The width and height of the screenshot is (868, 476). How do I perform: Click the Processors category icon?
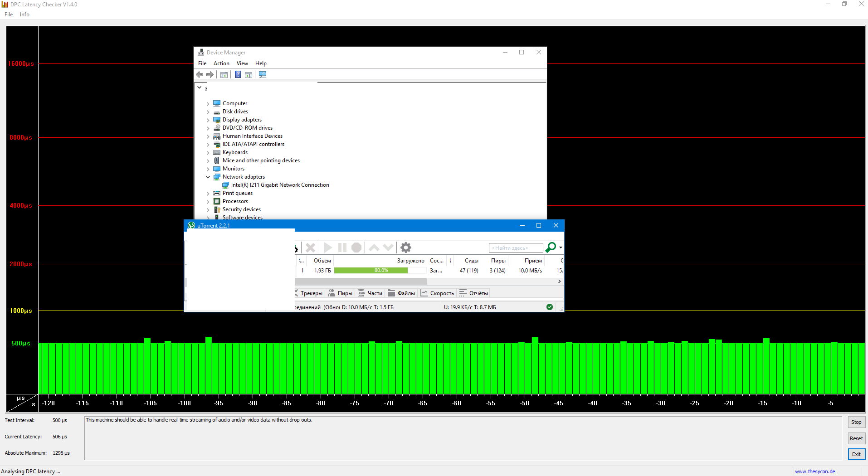tap(217, 201)
